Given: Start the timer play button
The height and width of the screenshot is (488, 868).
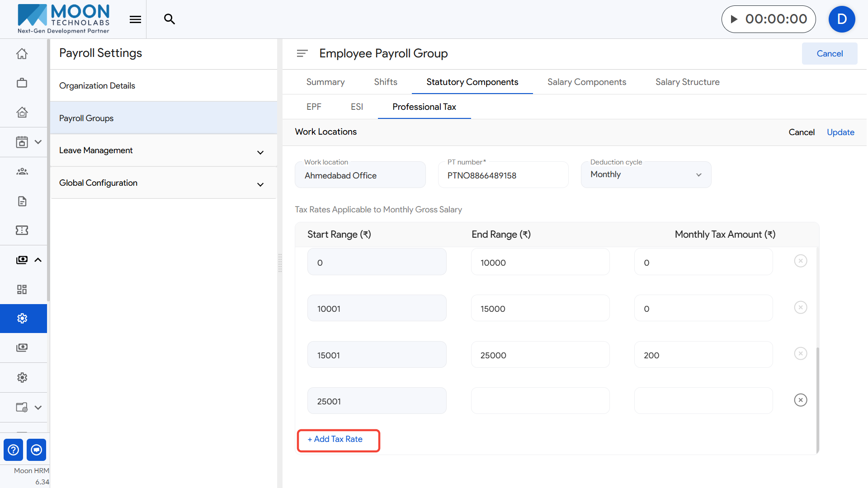Looking at the screenshot, I should point(734,19).
